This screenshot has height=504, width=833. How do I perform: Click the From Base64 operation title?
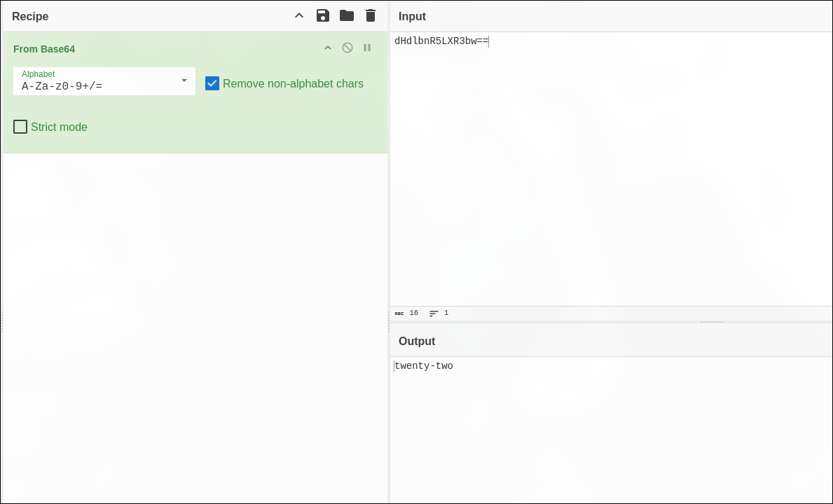click(x=44, y=49)
